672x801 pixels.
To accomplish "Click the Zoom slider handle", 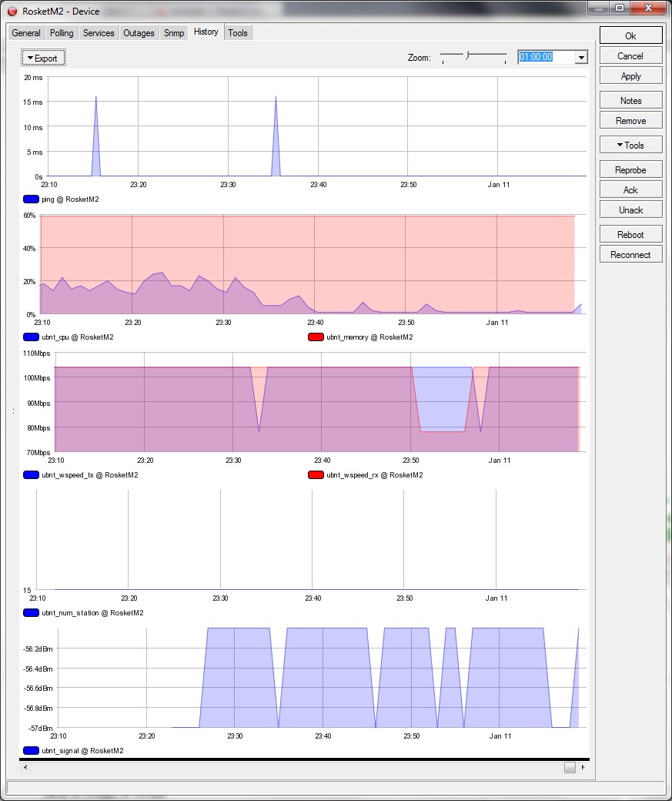I will pyautogui.click(x=466, y=55).
